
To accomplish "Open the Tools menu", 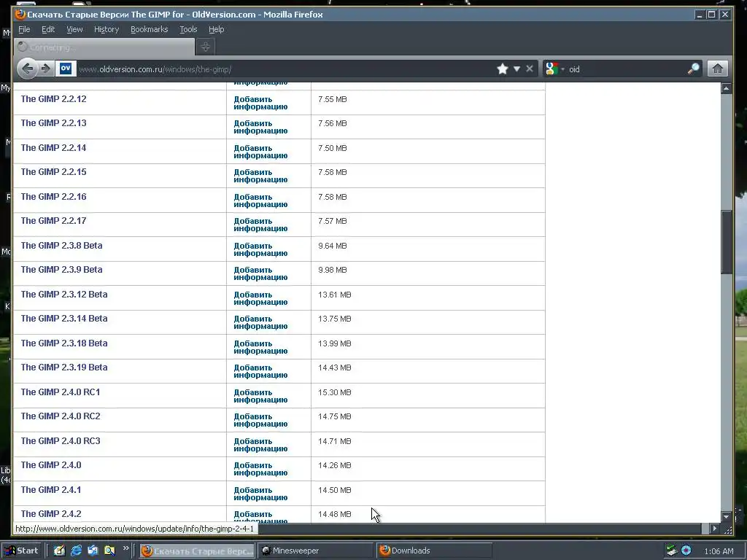I will [x=188, y=29].
